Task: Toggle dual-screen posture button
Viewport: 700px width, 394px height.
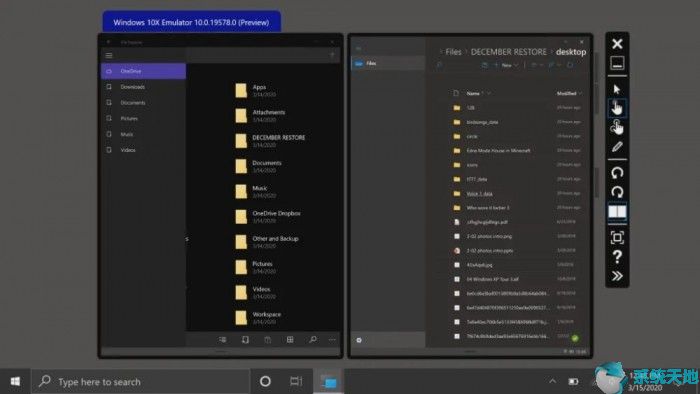Action: (617, 212)
